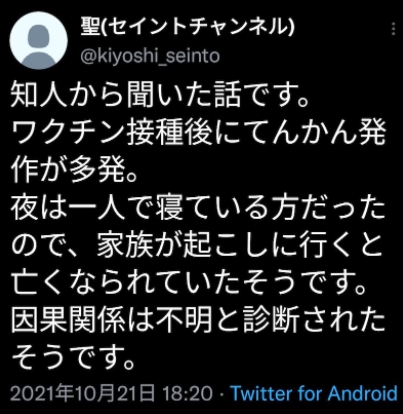The height and width of the screenshot is (414, 403).
Task: Visit the @kiyoshi_seinto handle profile
Action: click(x=150, y=56)
